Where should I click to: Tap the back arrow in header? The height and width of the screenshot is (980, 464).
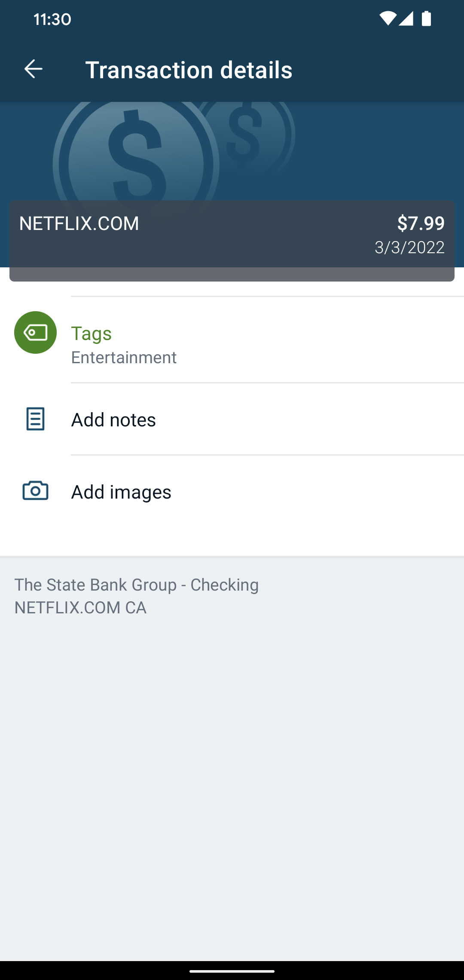(x=33, y=69)
